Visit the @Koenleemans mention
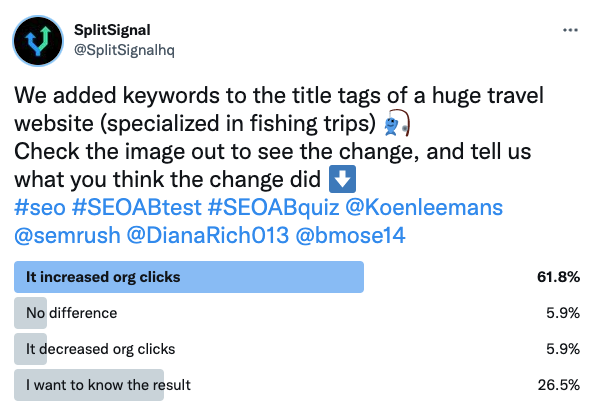This screenshot has height=408, width=590. pos(424,207)
